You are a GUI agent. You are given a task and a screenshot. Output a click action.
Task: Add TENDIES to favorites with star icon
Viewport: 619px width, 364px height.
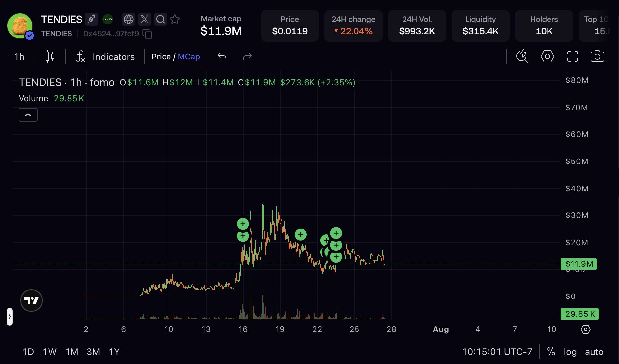click(175, 19)
